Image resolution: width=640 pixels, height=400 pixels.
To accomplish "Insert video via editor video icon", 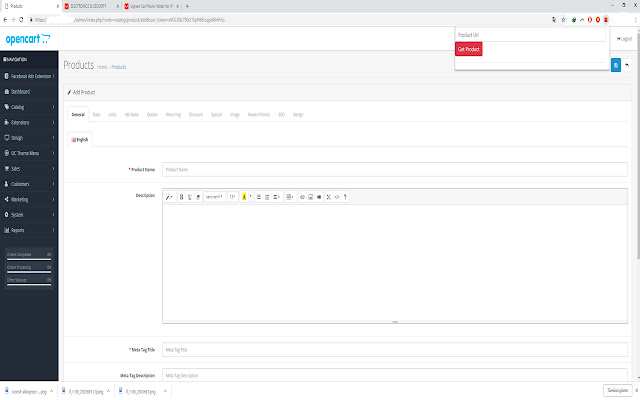I will [319, 197].
